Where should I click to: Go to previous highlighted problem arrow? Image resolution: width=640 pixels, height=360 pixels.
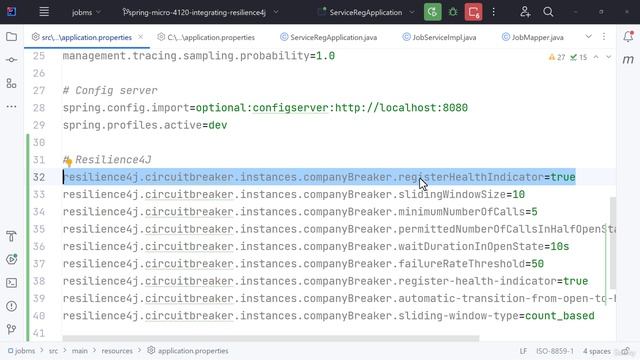(x=596, y=57)
